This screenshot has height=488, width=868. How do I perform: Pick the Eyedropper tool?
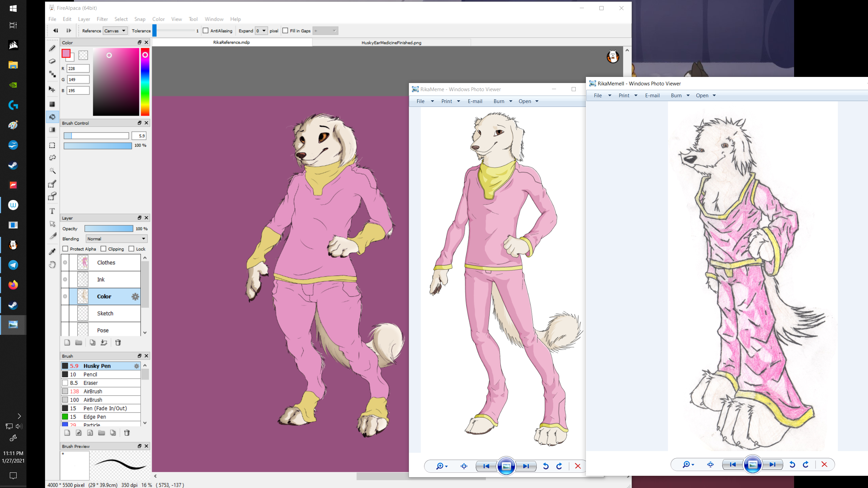52,251
